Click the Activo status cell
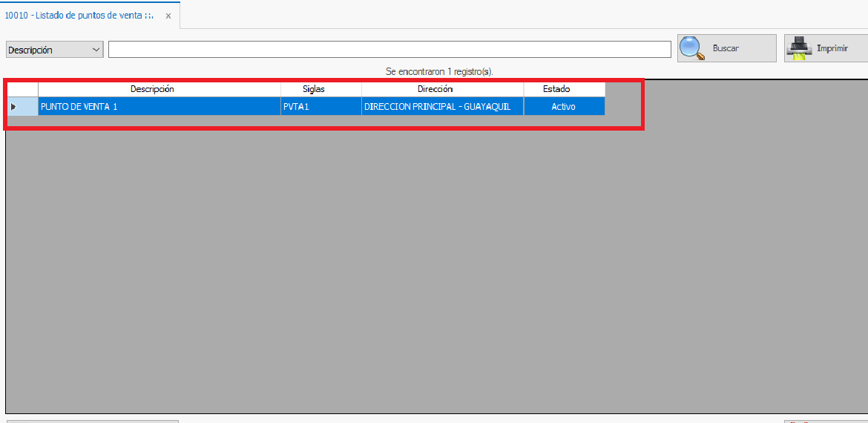This screenshot has width=868, height=423. click(564, 107)
